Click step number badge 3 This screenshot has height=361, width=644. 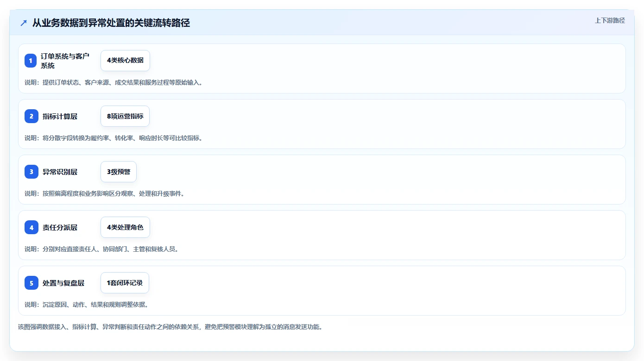[x=32, y=172]
